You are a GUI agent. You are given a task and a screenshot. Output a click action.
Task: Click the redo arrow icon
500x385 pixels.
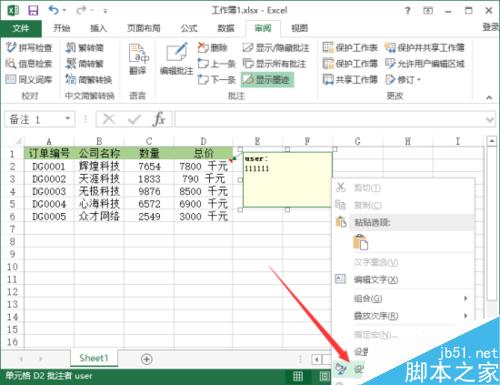[81, 10]
